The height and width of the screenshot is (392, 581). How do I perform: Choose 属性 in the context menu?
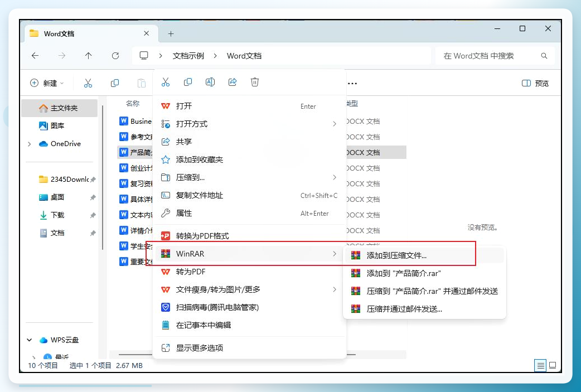coord(249,213)
